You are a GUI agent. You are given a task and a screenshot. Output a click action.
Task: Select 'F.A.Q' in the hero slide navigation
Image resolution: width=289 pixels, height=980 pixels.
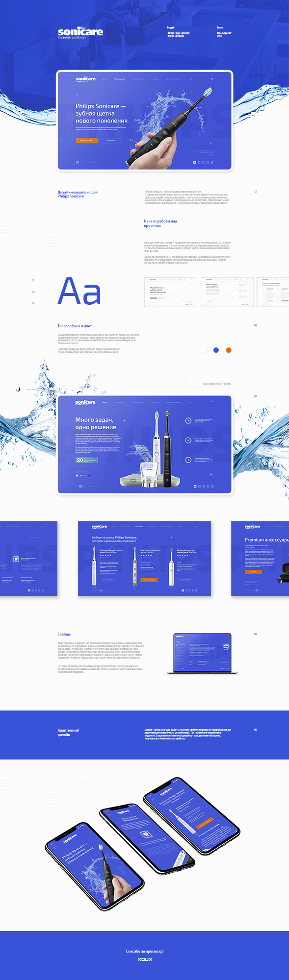pos(191,79)
